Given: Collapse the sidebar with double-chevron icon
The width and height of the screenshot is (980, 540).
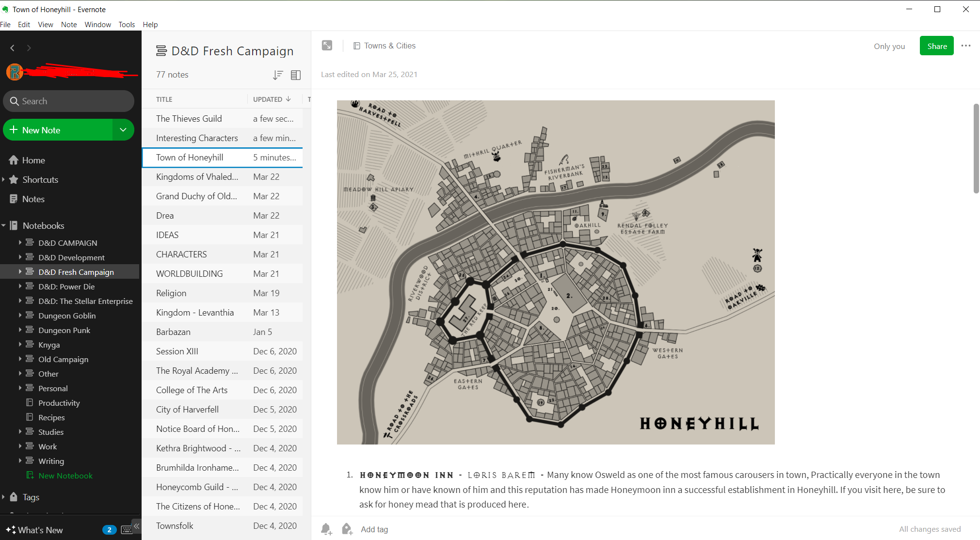Looking at the screenshot, I should coord(136,526).
